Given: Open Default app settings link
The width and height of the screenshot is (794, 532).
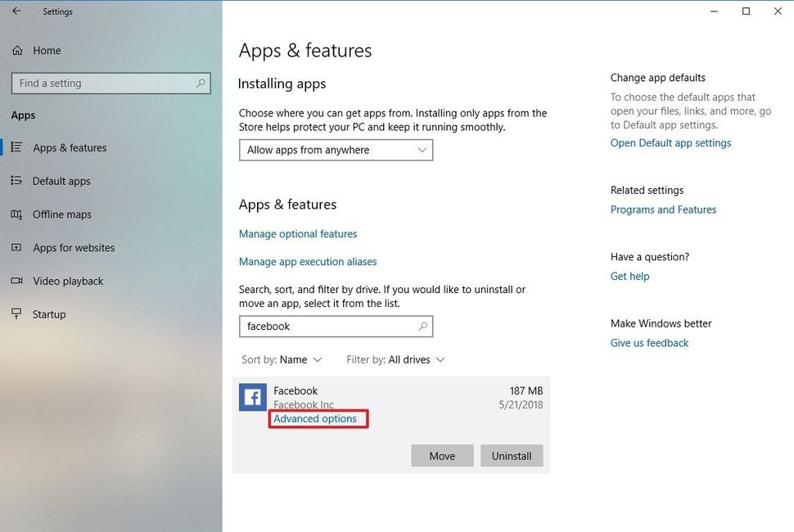Looking at the screenshot, I should [670, 142].
